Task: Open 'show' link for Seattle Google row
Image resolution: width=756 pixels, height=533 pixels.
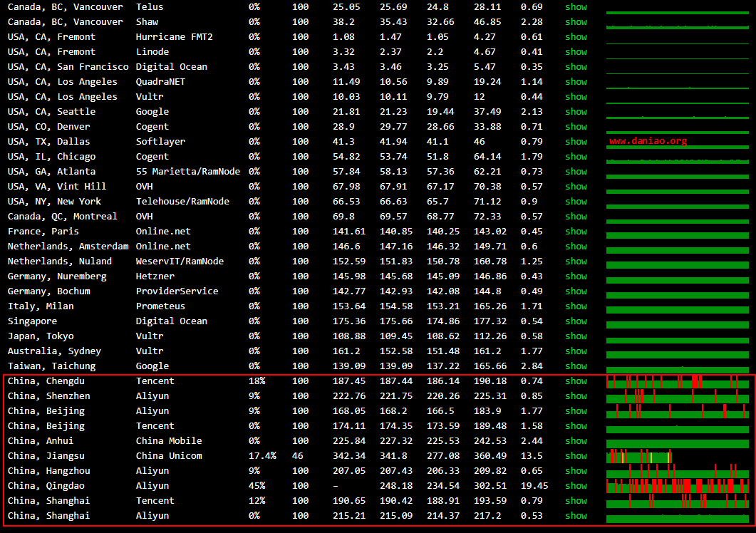Action: coord(576,112)
